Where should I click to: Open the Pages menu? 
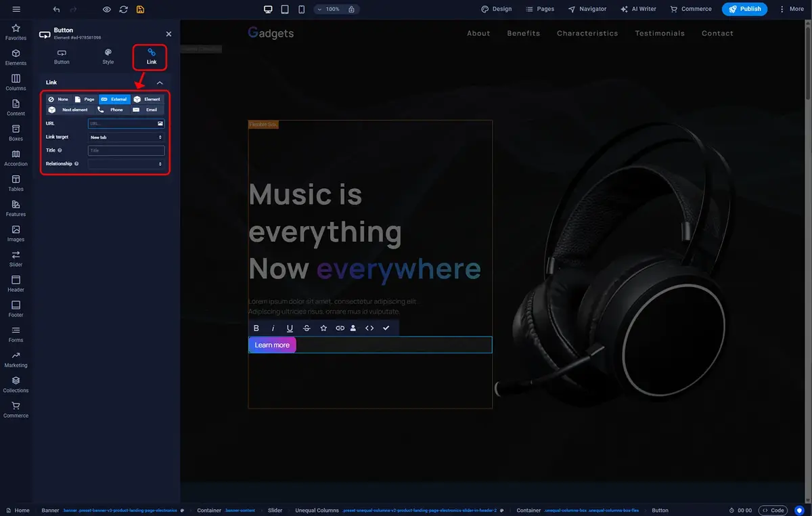pyautogui.click(x=539, y=9)
